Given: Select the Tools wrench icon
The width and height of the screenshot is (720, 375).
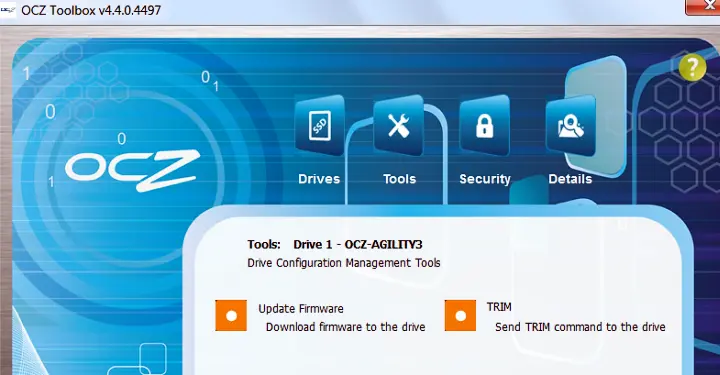Looking at the screenshot, I should 399,125.
